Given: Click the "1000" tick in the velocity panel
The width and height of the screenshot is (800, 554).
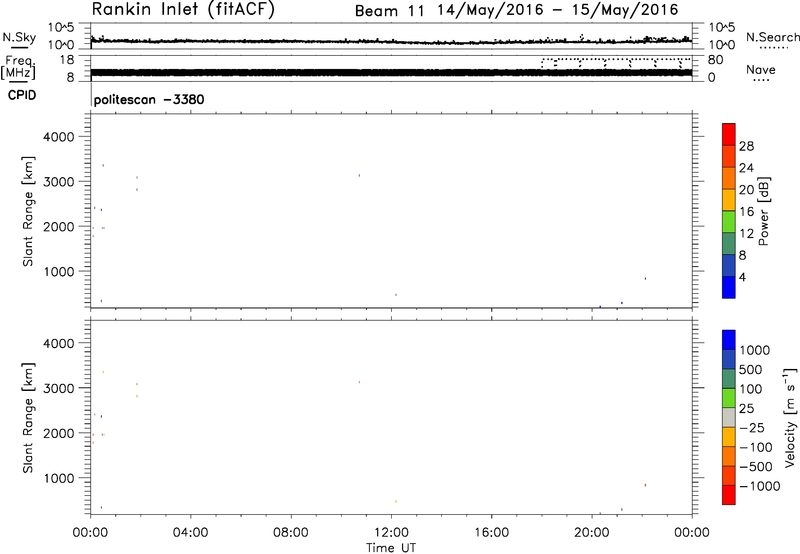Looking at the screenshot, I should (59, 478).
